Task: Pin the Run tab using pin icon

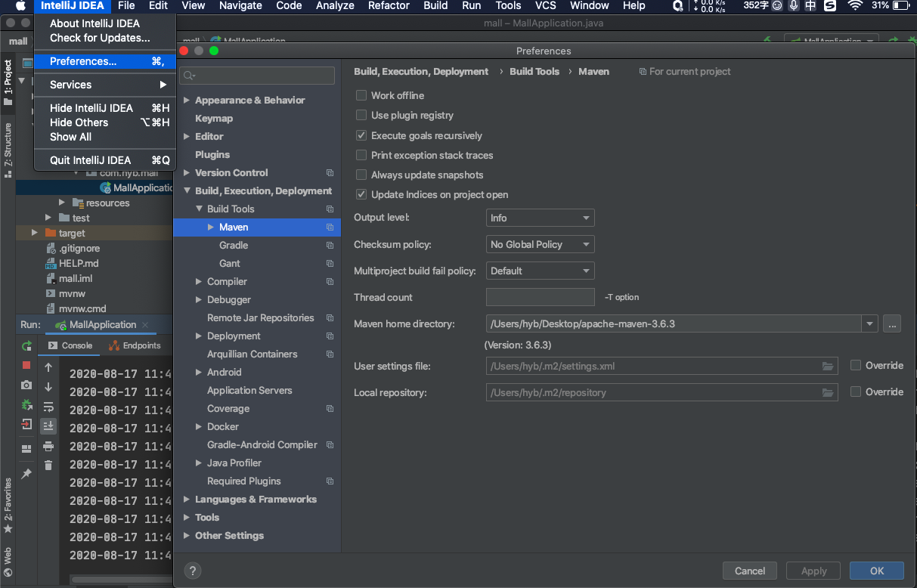Action: (x=26, y=473)
